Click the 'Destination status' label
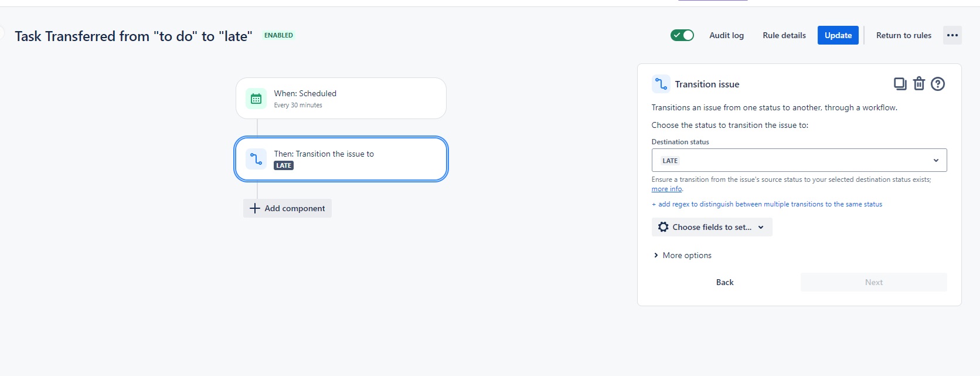980x376 pixels. point(680,142)
